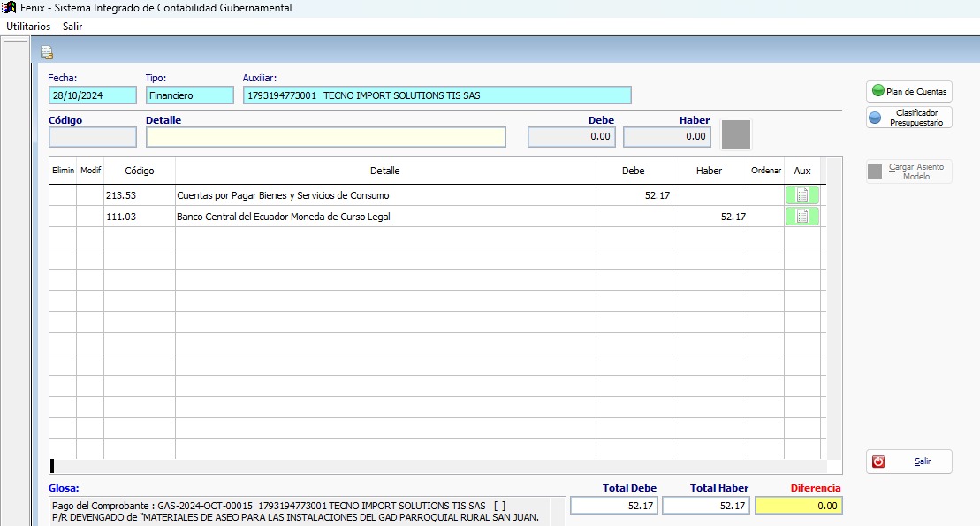
Task: Click the Fecha field showing 28/10/2024
Action: (x=93, y=95)
